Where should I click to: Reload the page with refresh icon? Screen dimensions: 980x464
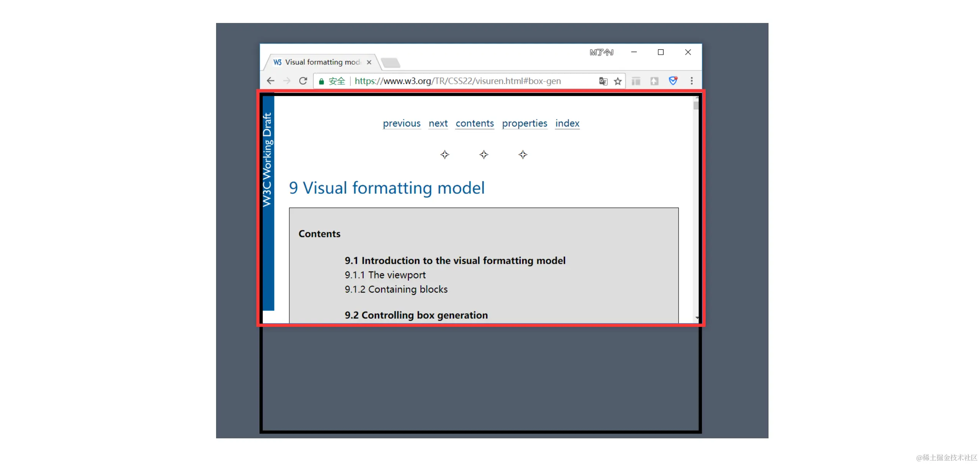point(303,81)
